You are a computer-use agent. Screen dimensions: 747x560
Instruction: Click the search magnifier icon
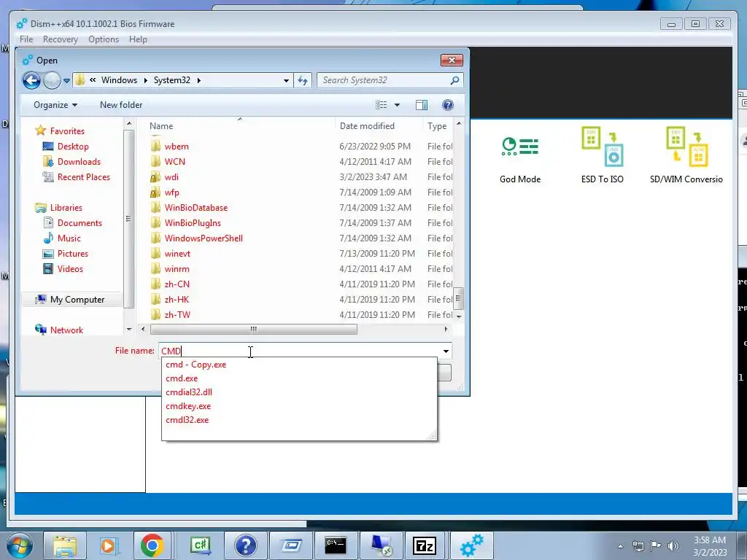(x=454, y=80)
